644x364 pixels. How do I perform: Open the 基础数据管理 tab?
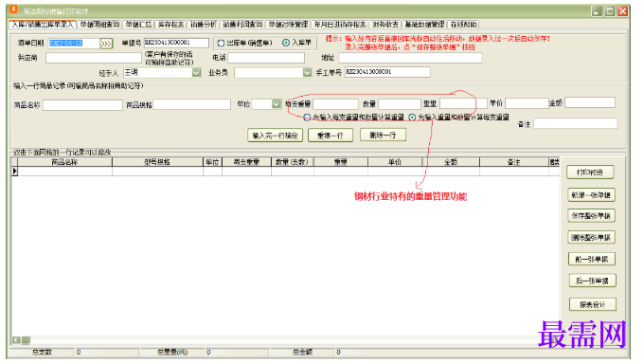[424, 25]
